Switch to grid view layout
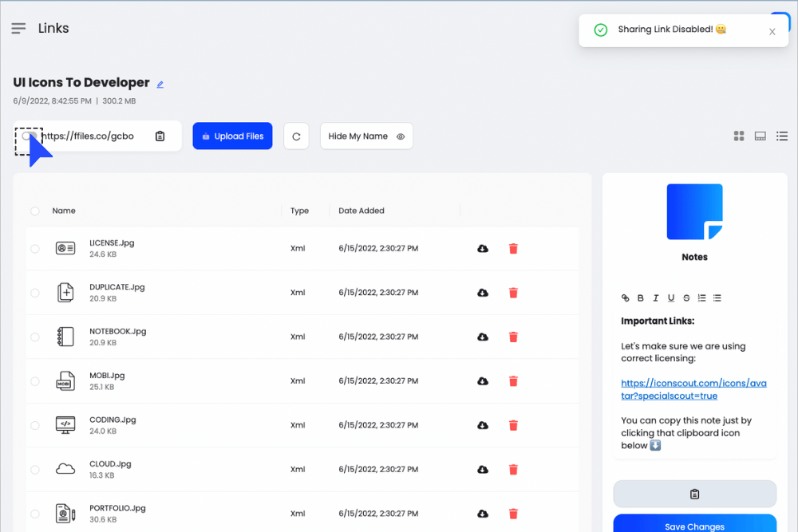This screenshot has height=532, width=798. [x=739, y=136]
